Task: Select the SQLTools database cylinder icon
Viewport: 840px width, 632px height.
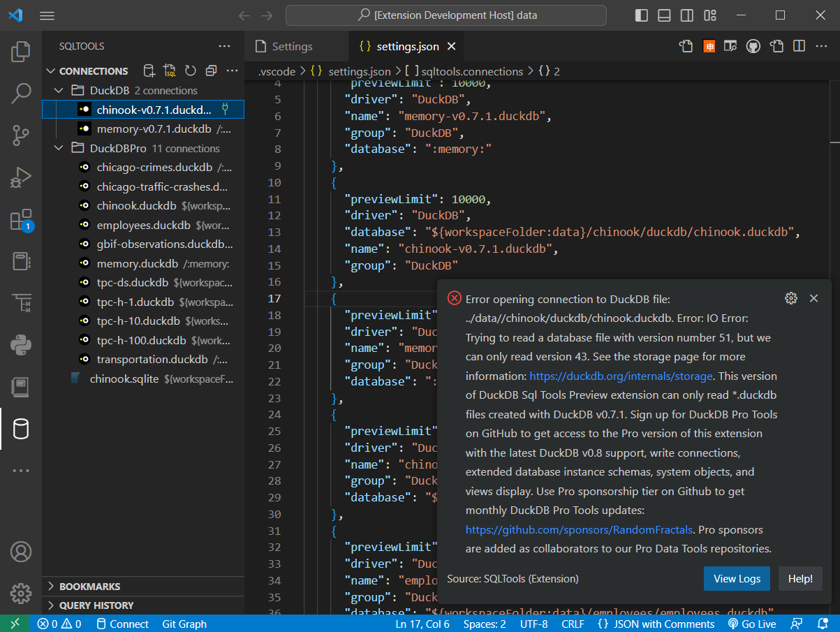Action: (x=21, y=429)
